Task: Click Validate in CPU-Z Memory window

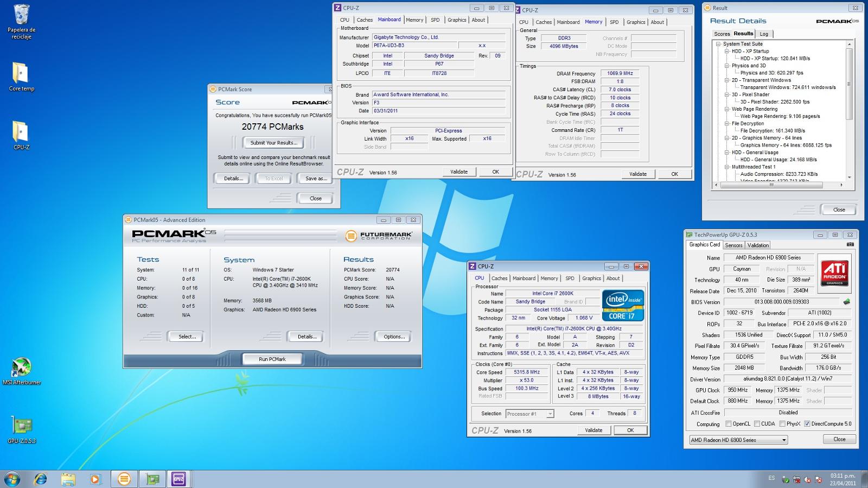Action: point(638,174)
